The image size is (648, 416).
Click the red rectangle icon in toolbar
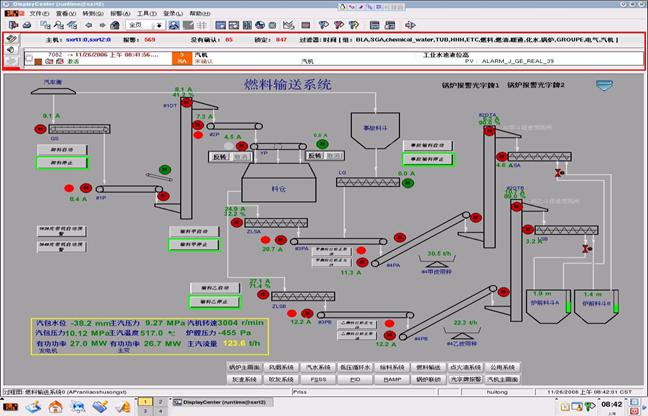(306, 25)
